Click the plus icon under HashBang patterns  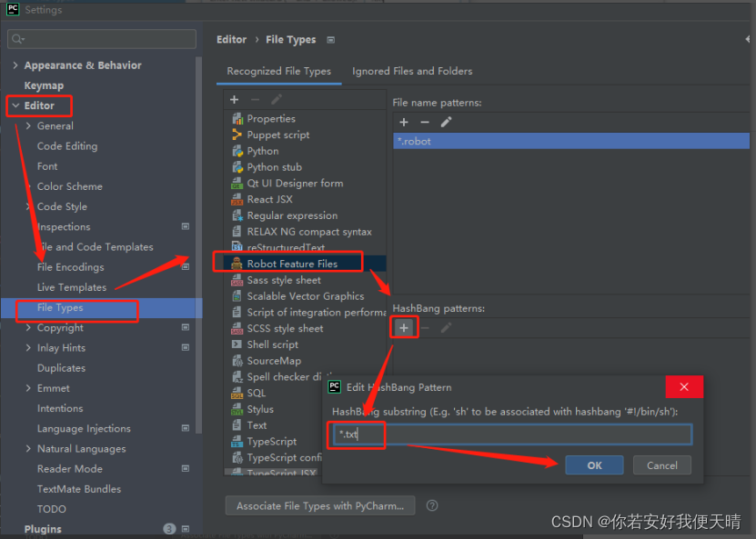(x=403, y=326)
